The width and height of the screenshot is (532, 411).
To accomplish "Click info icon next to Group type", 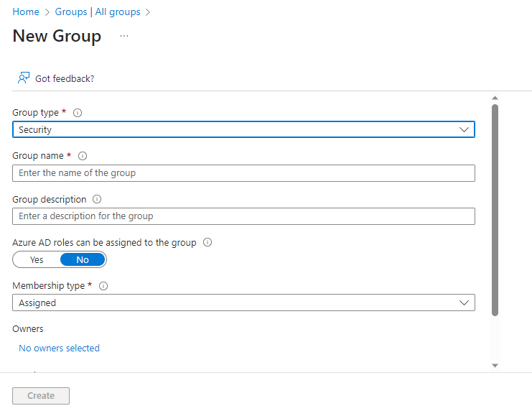I will pyautogui.click(x=78, y=113).
